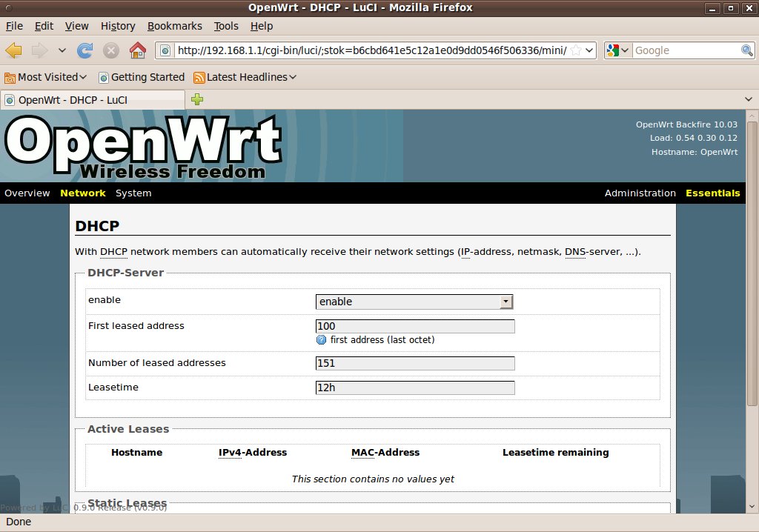759x532 pixels.
Task: Open the Help menu
Action: [262, 26]
